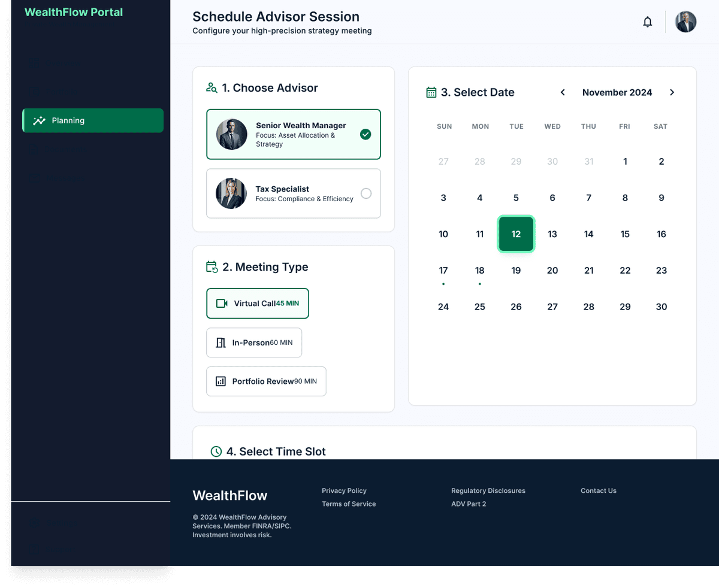Select November 26 on the calendar
The width and height of the screenshot is (719, 588).
(516, 307)
